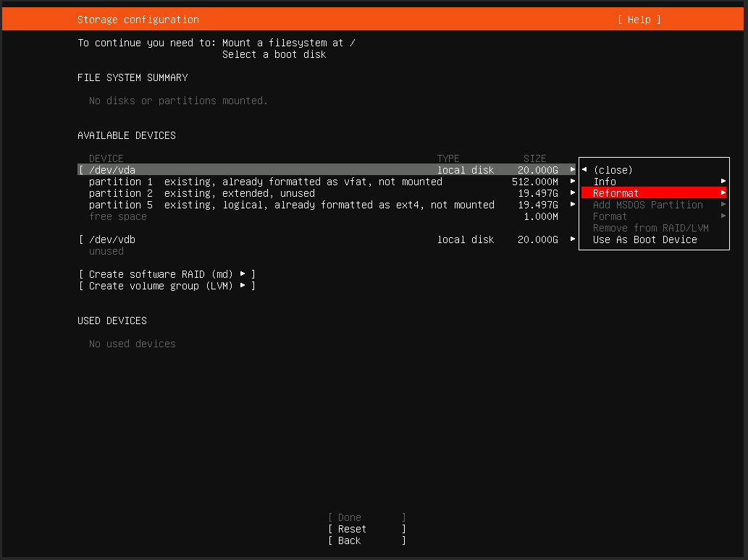Select Info in the disk action menu
Viewport: 748px width, 560px height.
(x=605, y=182)
